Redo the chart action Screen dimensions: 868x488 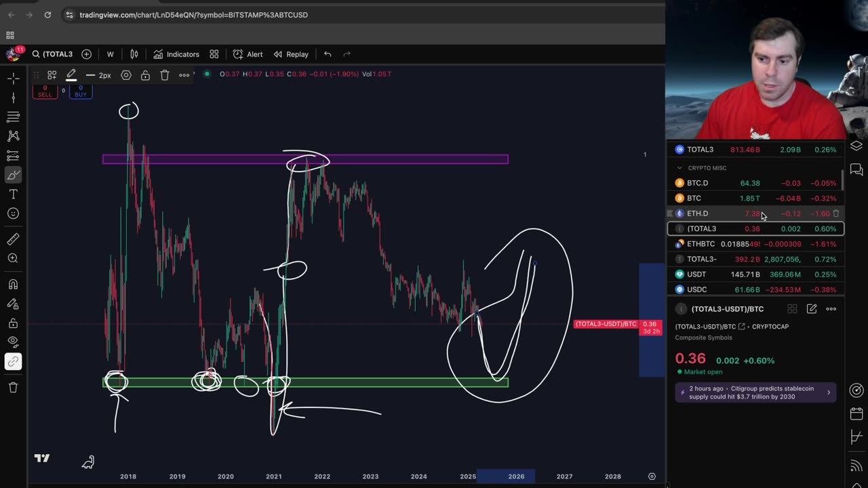pos(347,54)
